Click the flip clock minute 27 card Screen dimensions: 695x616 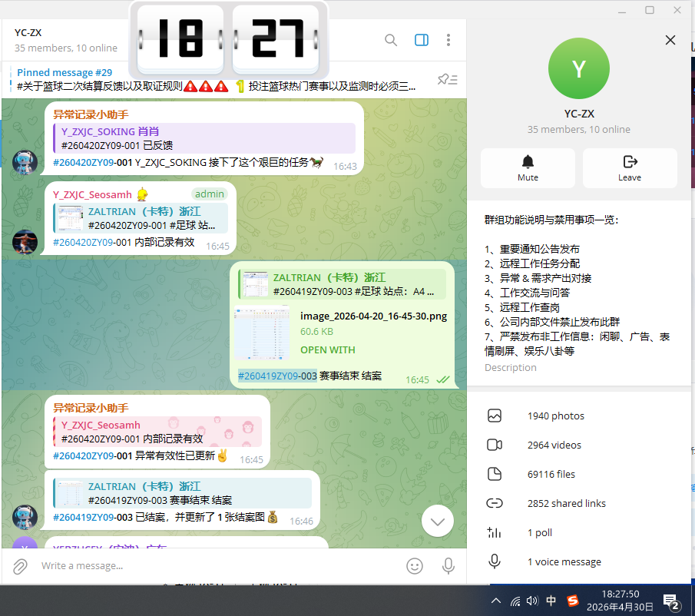[x=276, y=38]
